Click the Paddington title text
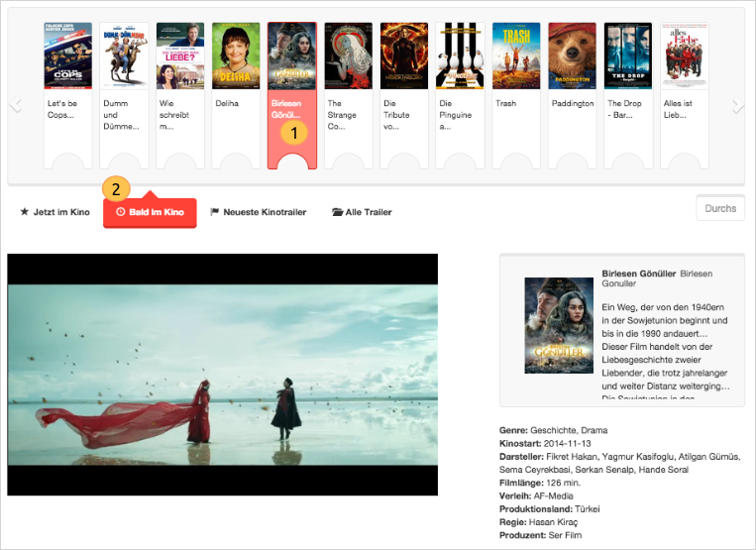The height and width of the screenshot is (550, 756). click(573, 103)
